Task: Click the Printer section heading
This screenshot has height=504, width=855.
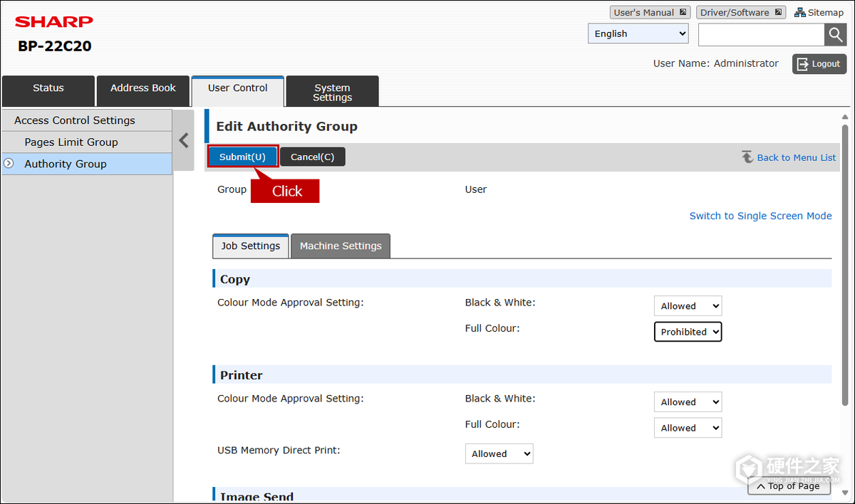Action: pos(242,375)
